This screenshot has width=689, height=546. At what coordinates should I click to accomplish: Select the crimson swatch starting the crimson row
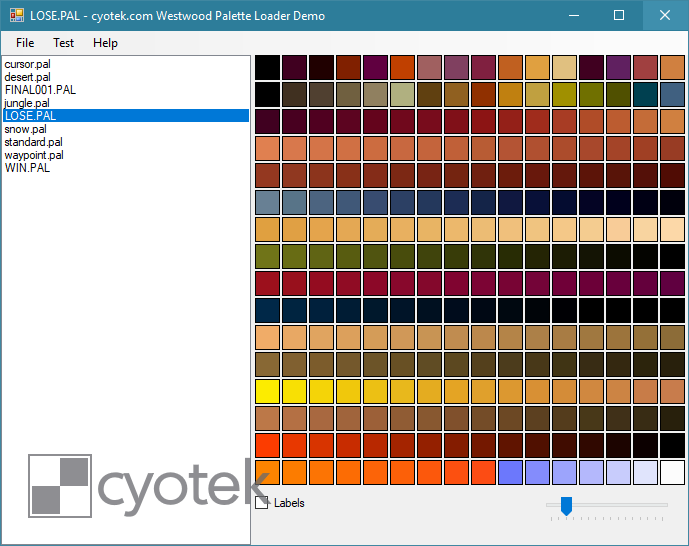pyautogui.click(x=267, y=283)
